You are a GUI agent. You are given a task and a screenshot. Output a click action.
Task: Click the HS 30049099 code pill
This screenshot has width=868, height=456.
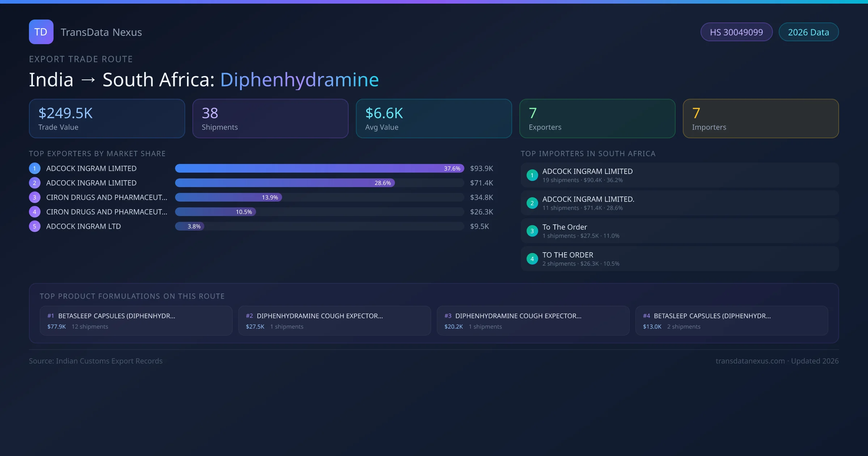pyautogui.click(x=736, y=32)
